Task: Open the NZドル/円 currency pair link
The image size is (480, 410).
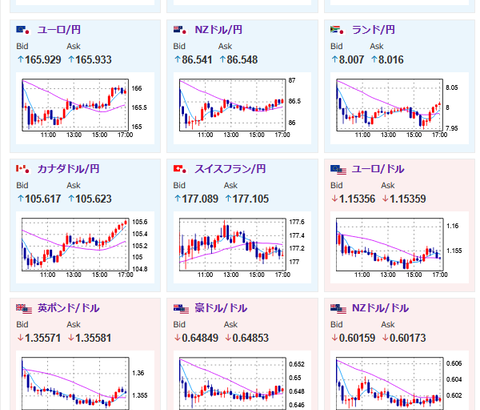Action: click(x=218, y=30)
